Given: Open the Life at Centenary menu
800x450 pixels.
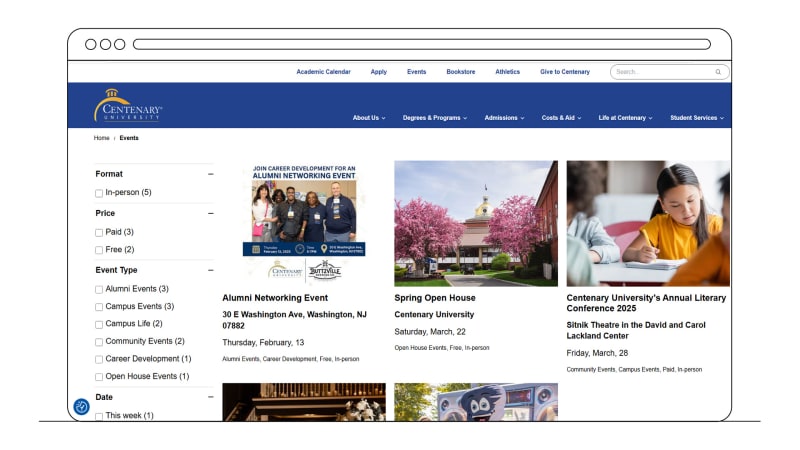Looking at the screenshot, I should tap(625, 118).
